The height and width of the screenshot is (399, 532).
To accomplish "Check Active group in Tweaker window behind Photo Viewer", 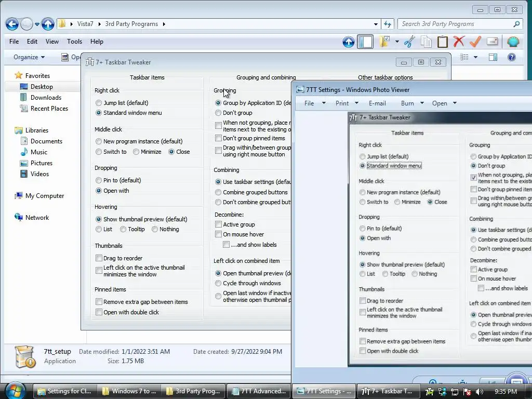I will coord(219,224).
